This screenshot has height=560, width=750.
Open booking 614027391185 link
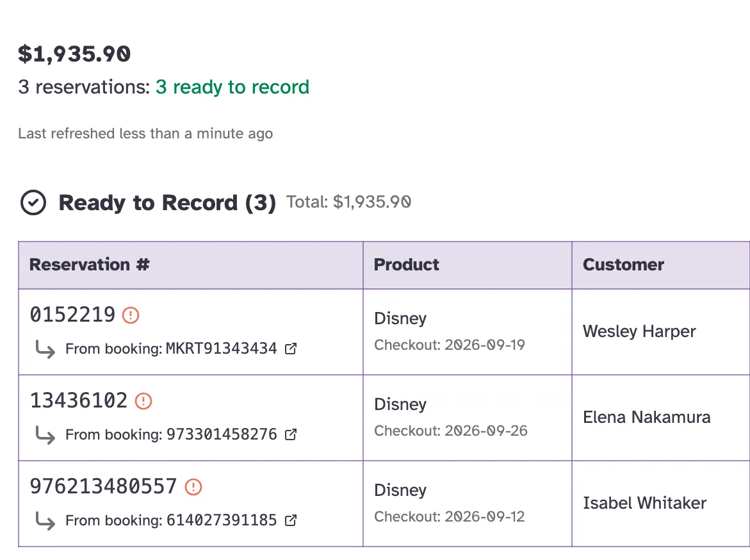point(222,520)
